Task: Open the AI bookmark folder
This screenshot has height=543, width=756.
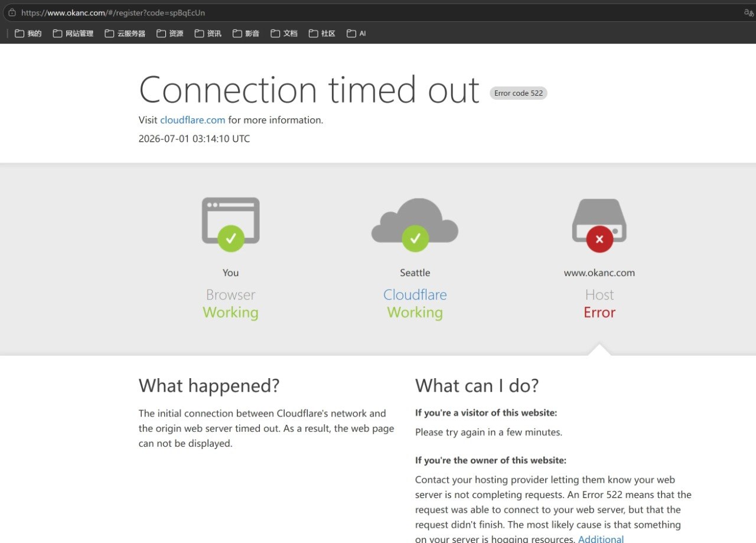Action: pyautogui.click(x=356, y=34)
